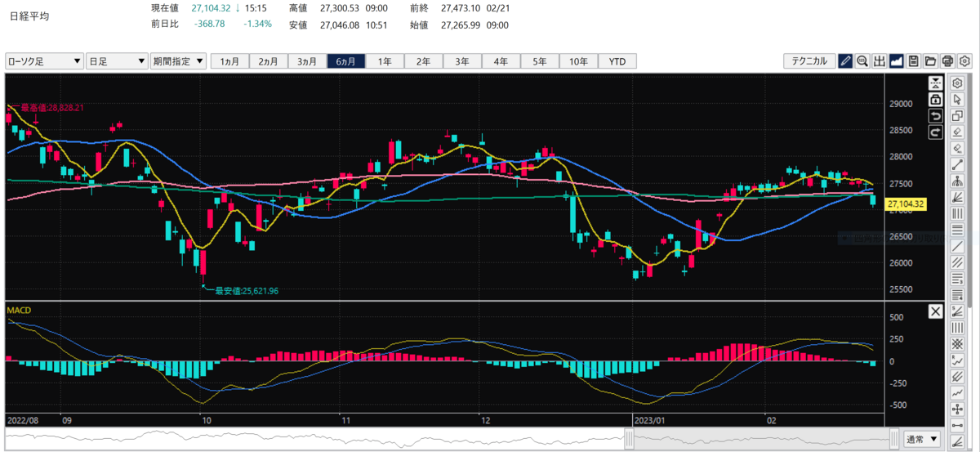
Task: Select the eraser tool below duplicate icon
Action: coord(958,132)
